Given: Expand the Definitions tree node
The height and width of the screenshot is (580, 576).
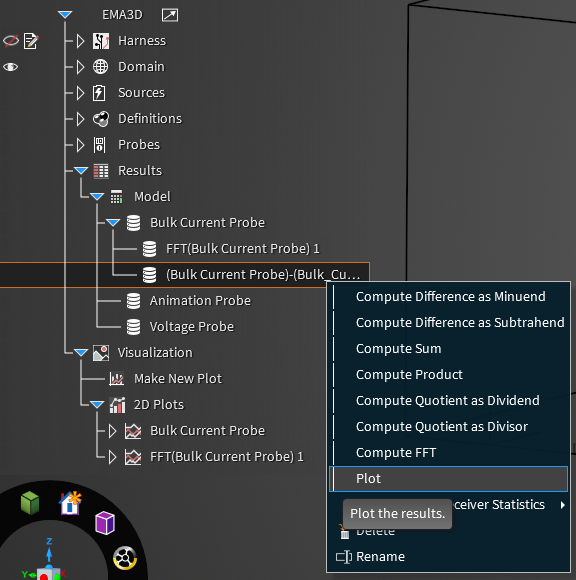Looking at the screenshot, I should 80,119.
